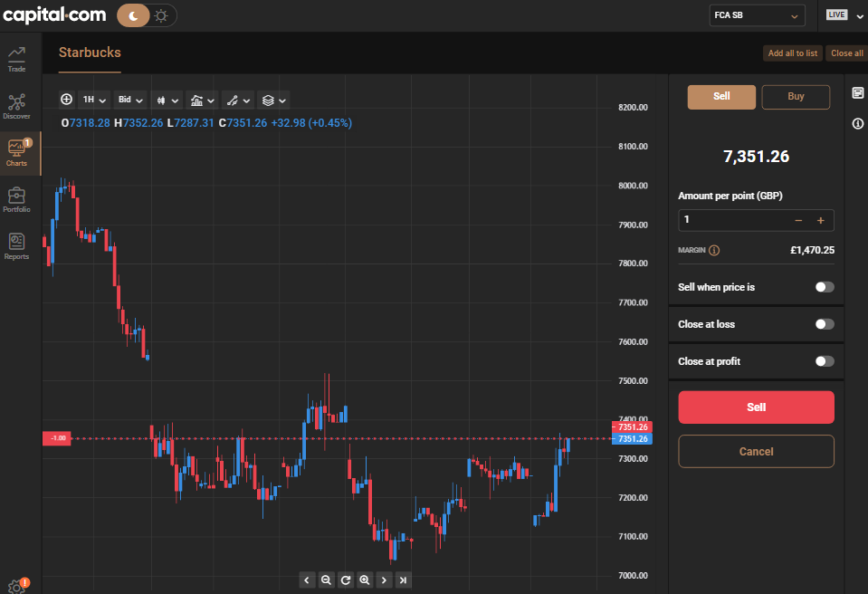868x594 pixels.
Task: Click the L7287.31 low value
Action: (190, 123)
